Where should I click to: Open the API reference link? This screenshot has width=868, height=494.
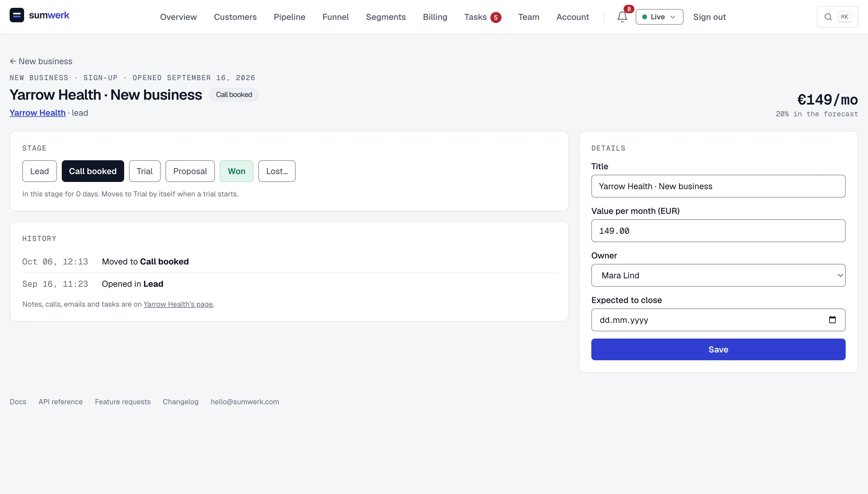60,402
